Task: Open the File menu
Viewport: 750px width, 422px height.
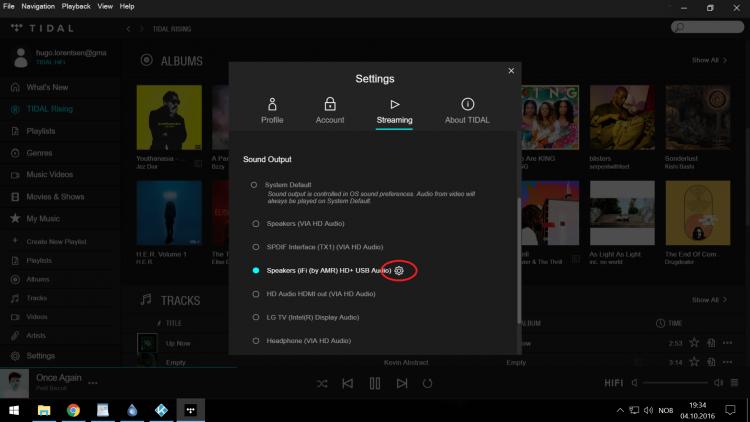Action: pyautogui.click(x=9, y=6)
